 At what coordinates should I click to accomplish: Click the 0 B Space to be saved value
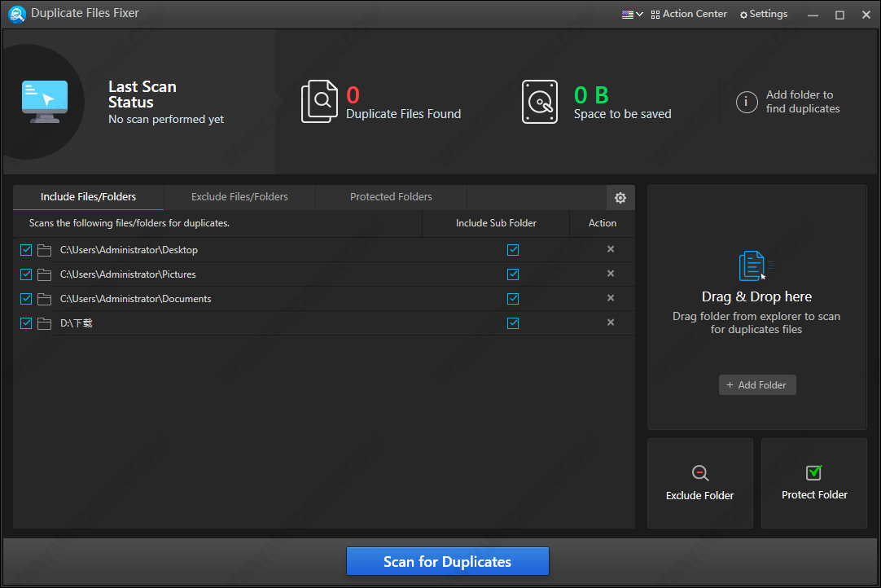[591, 95]
